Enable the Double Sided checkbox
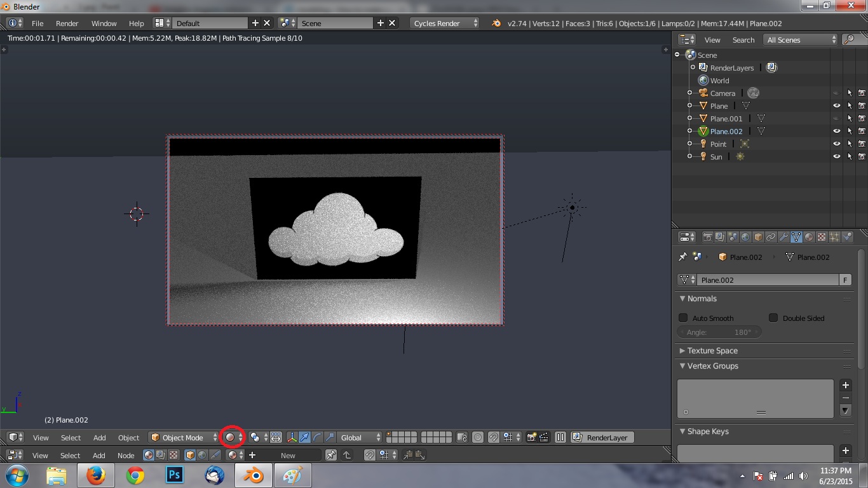 pos(773,318)
